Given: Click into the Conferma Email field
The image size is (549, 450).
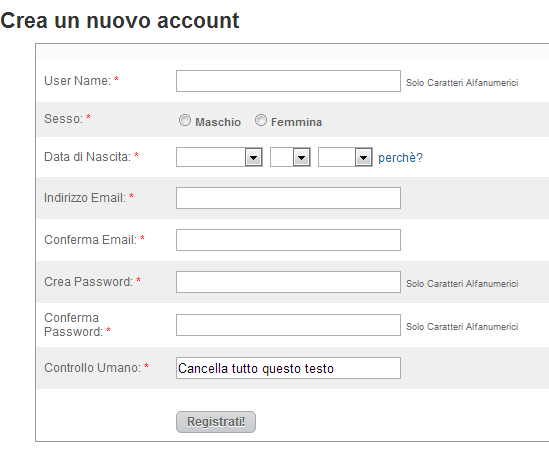Looking at the screenshot, I should pos(288,240).
